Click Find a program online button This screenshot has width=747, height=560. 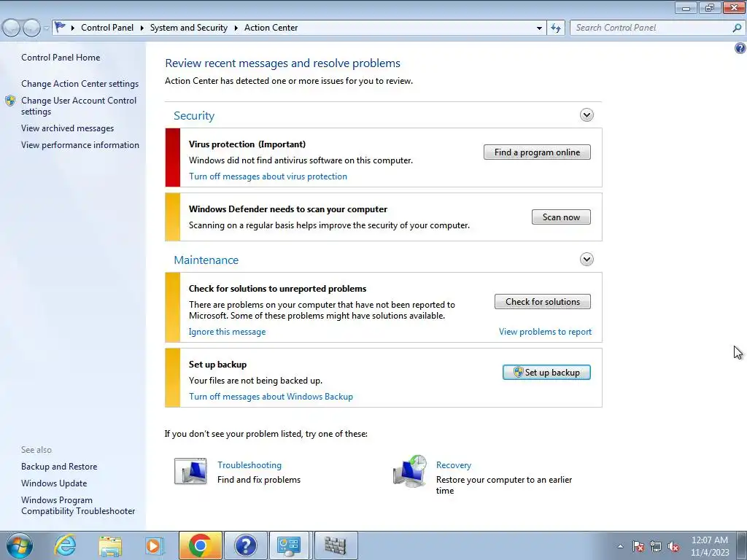537,152
